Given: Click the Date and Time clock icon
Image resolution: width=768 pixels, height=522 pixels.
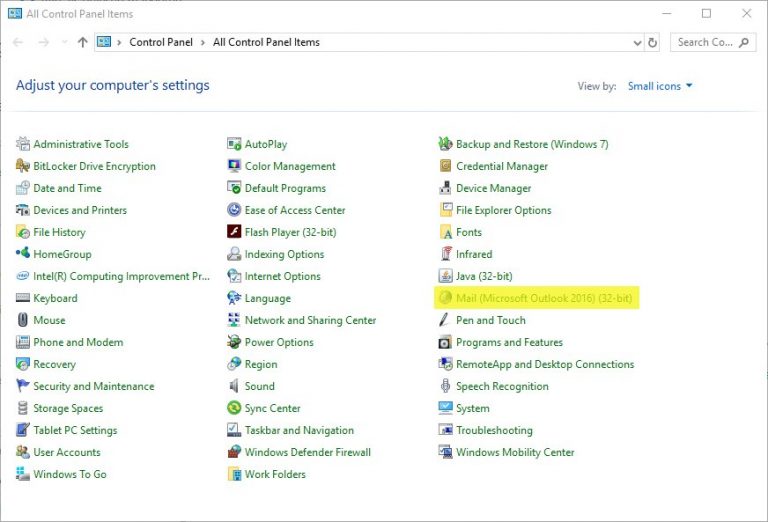Looking at the screenshot, I should 23,188.
